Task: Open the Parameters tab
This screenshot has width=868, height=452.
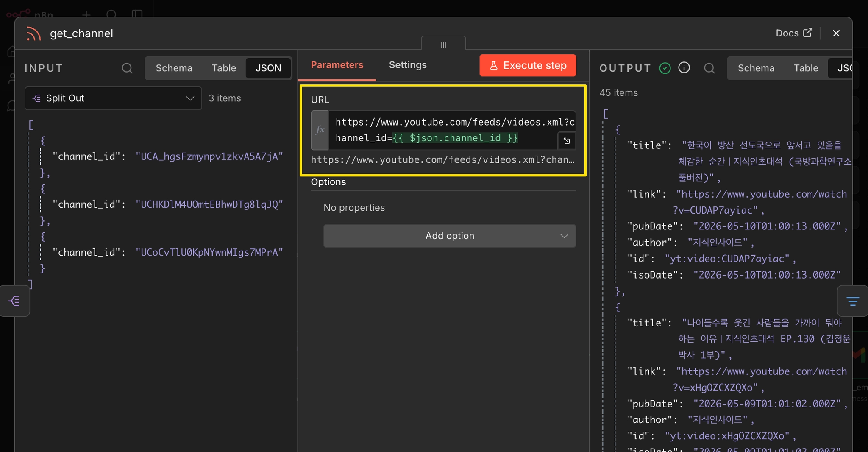Action: pos(337,65)
